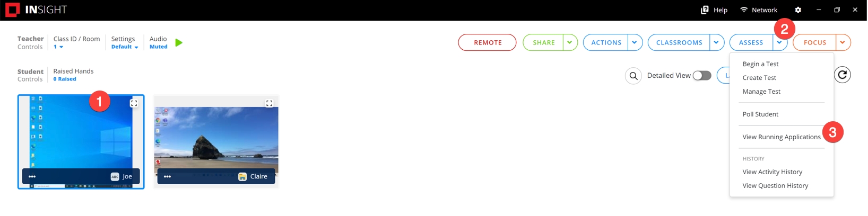
Task: Select Poll Student menu item
Action: 760,114
